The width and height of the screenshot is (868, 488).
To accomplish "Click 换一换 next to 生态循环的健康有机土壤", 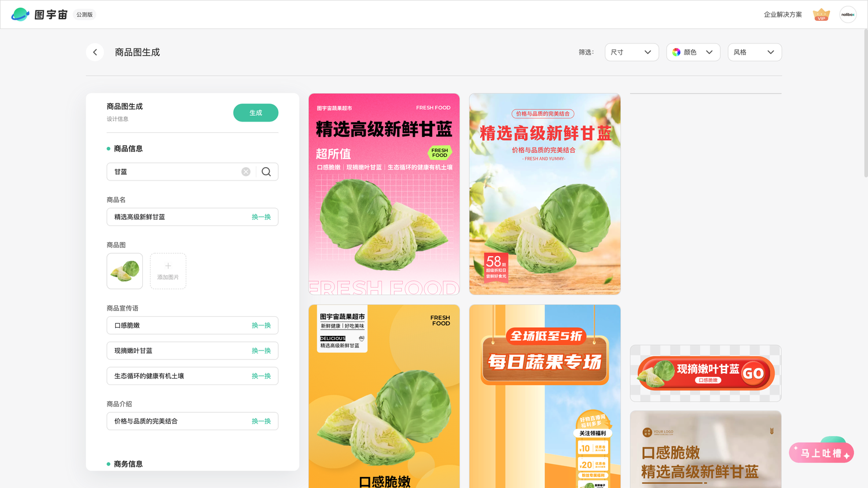I will [x=261, y=376].
